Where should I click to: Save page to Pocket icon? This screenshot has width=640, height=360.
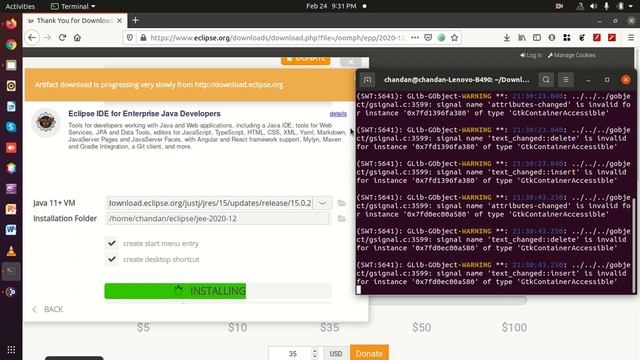428,38
